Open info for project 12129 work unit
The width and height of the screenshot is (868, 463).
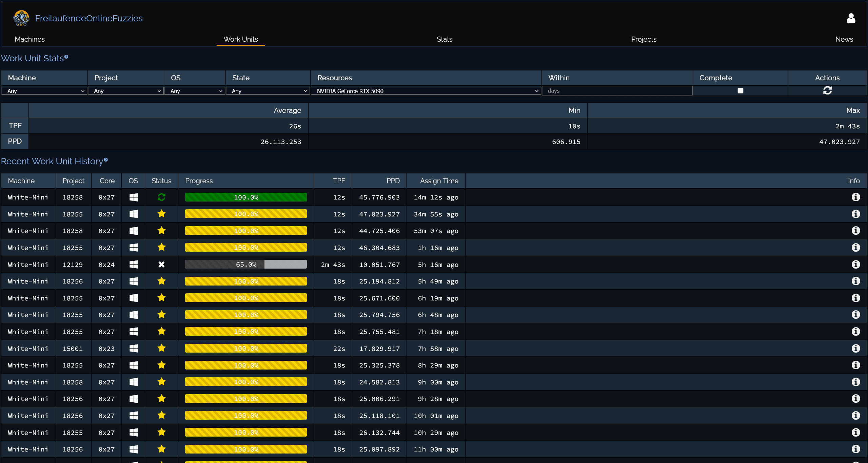coord(855,264)
